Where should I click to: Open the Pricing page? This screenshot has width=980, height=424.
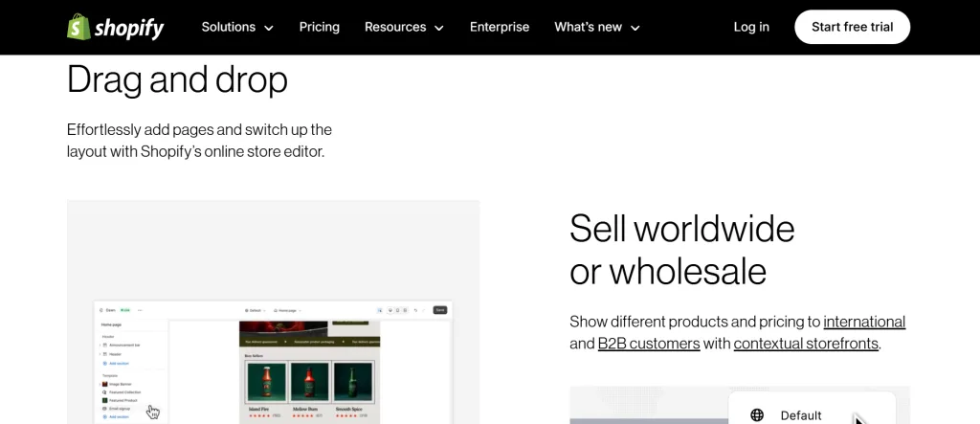click(320, 27)
